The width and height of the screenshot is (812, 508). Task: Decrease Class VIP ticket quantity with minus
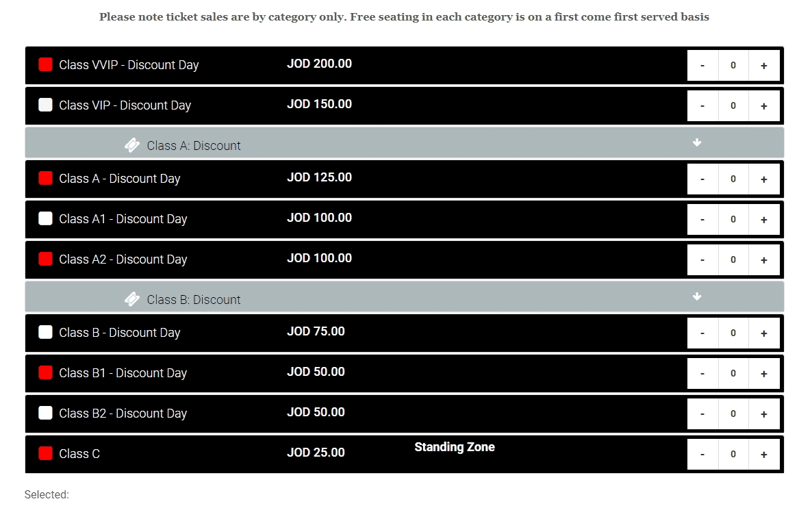pos(702,106)
